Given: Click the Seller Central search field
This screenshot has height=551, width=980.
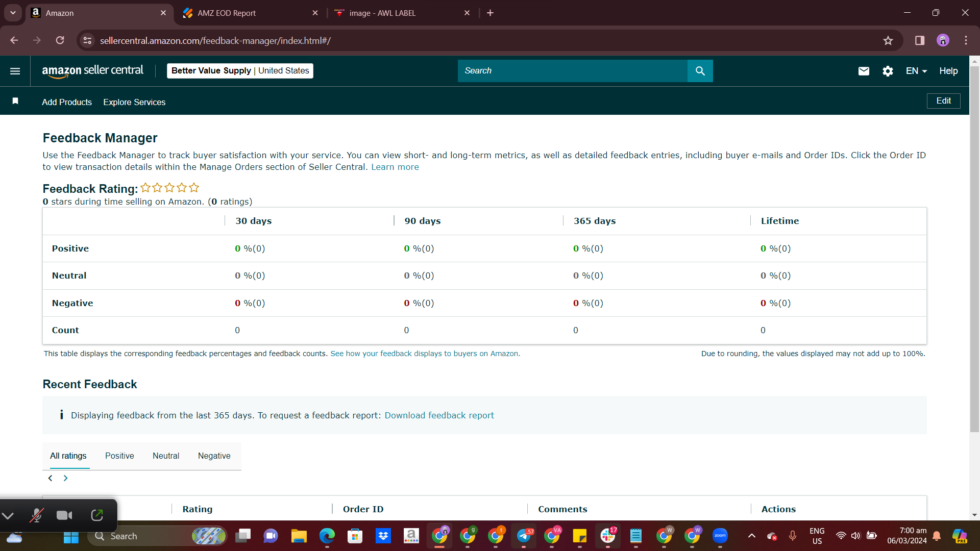Looking at the screenshot, I should tap(573, 71).
